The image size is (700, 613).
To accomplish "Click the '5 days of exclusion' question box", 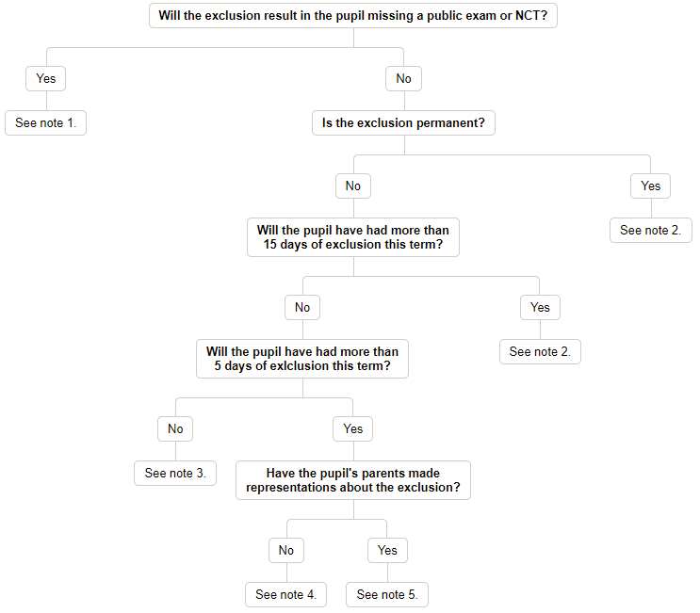I will [302, 359].
